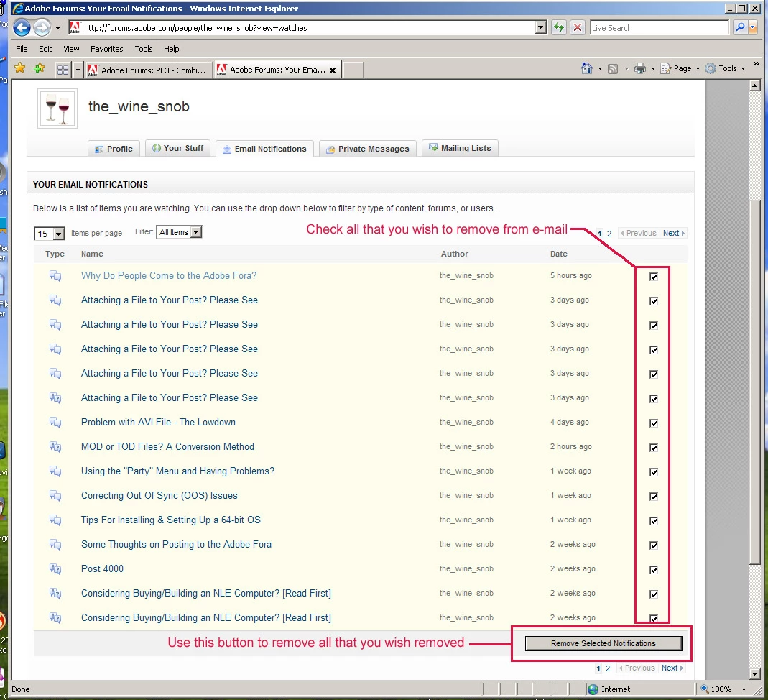768x700 pixels.
Task: Click Remove Selected Notifications button
Action: 603,643
